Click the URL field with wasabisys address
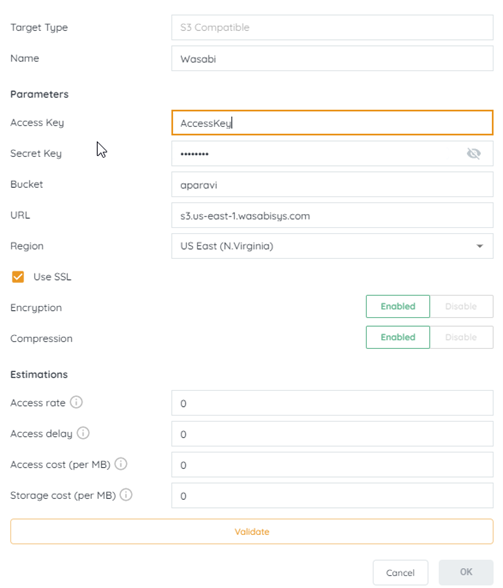 332,215
